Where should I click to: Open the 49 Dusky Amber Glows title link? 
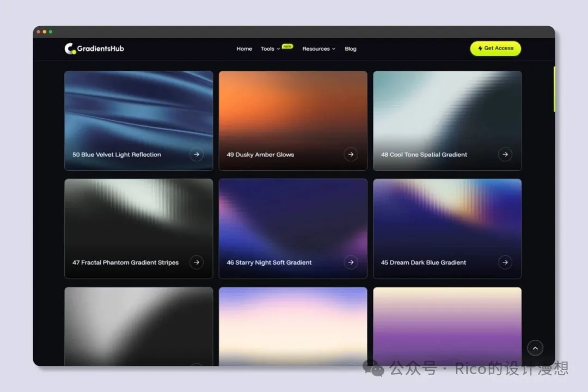(260, 155)
